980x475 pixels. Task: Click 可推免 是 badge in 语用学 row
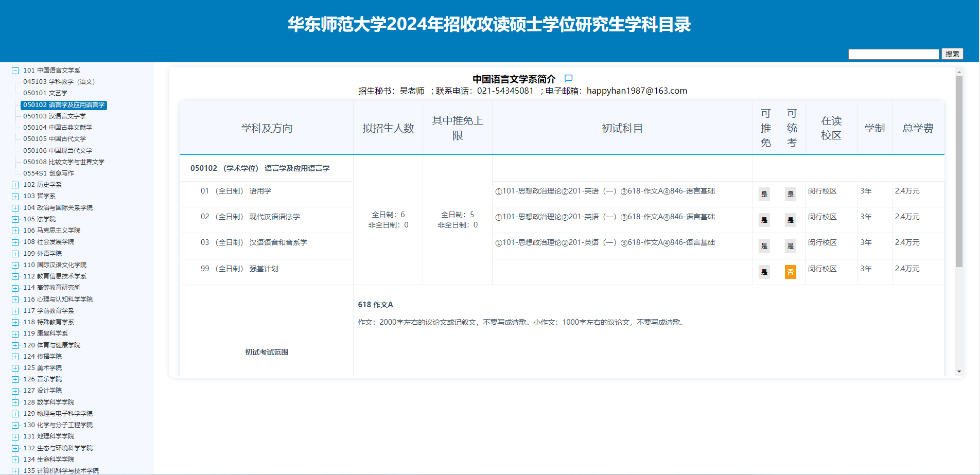click(764, 194)
